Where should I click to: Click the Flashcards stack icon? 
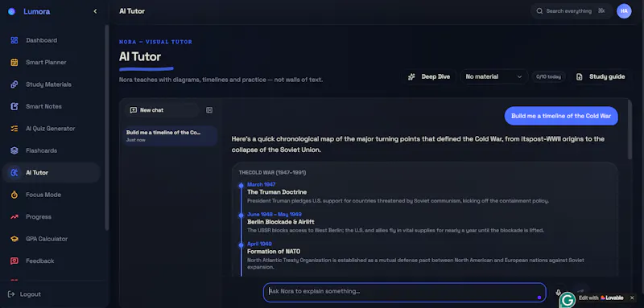(14, 150)
